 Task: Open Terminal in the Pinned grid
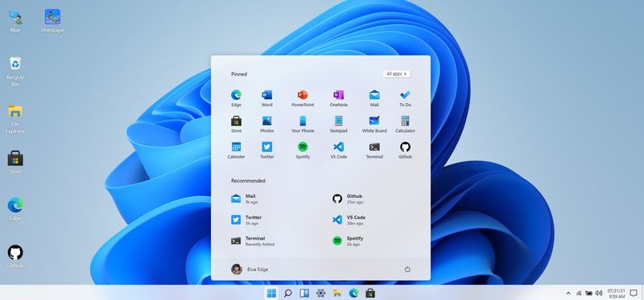(374, 150)
